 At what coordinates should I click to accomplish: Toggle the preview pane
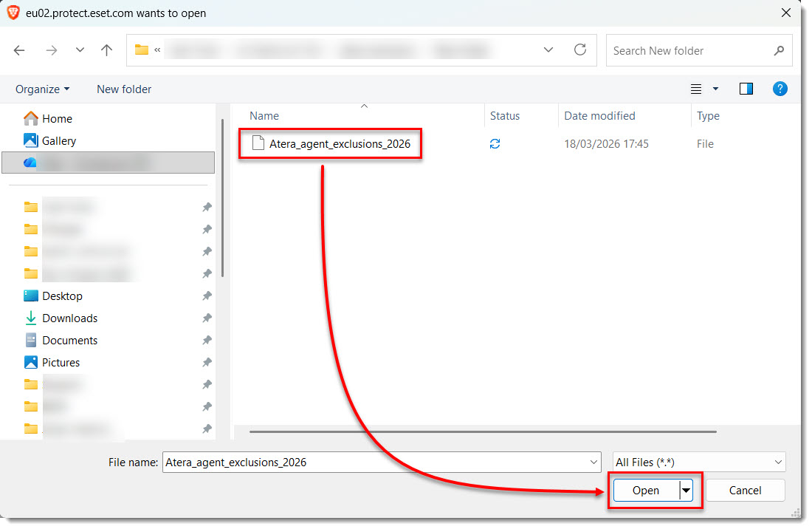[x=746, y=89]
